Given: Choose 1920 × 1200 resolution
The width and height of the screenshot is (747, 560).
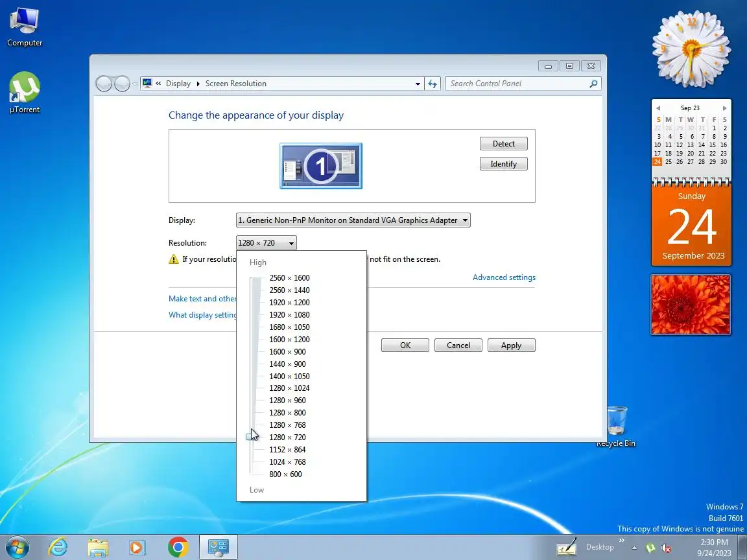Looking at the screenshot, I should (289, 303).
